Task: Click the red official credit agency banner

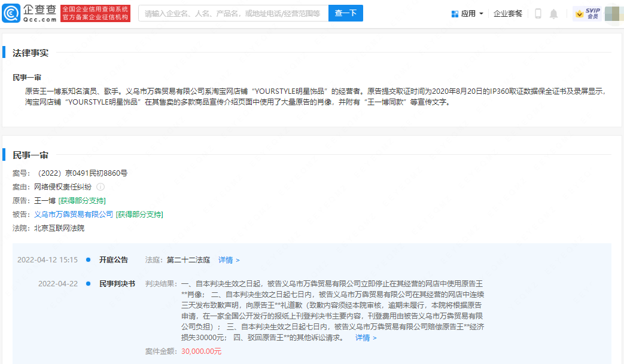Action: (x=96, y=13)
